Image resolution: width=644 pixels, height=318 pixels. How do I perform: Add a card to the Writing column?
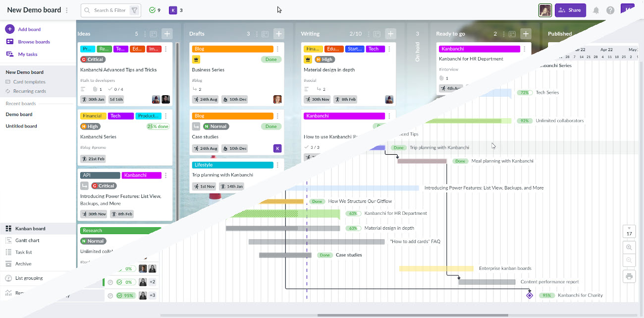(391, 34)
